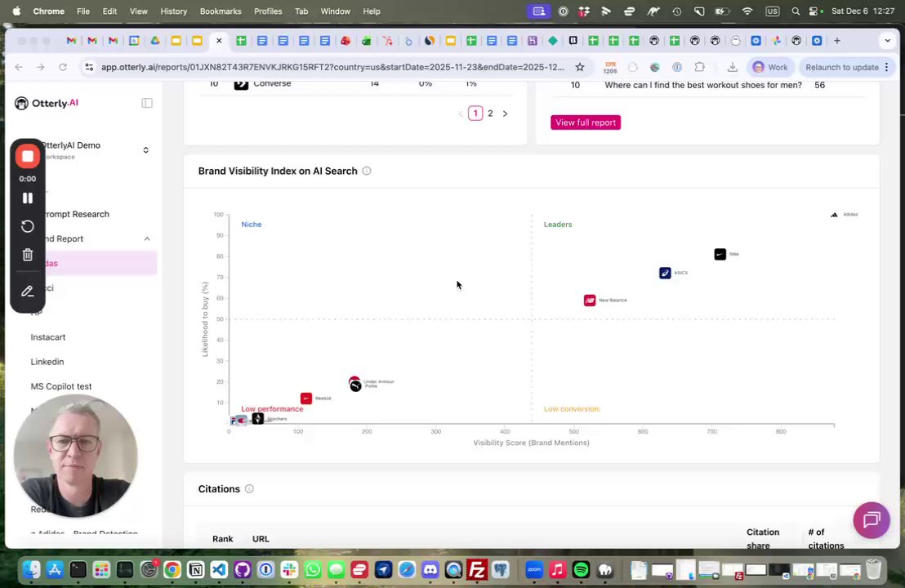Select page 1 of the brand table

[x=475, y=114]
